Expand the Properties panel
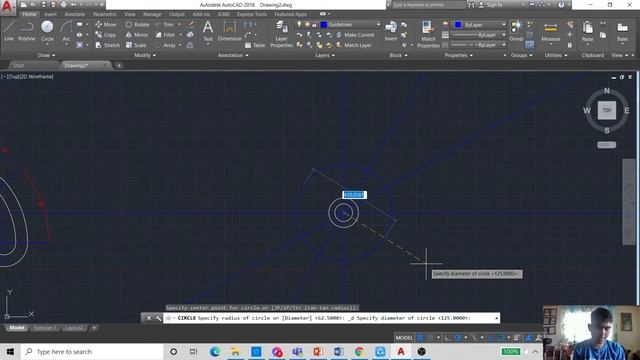640x360 pixels. 458,55
